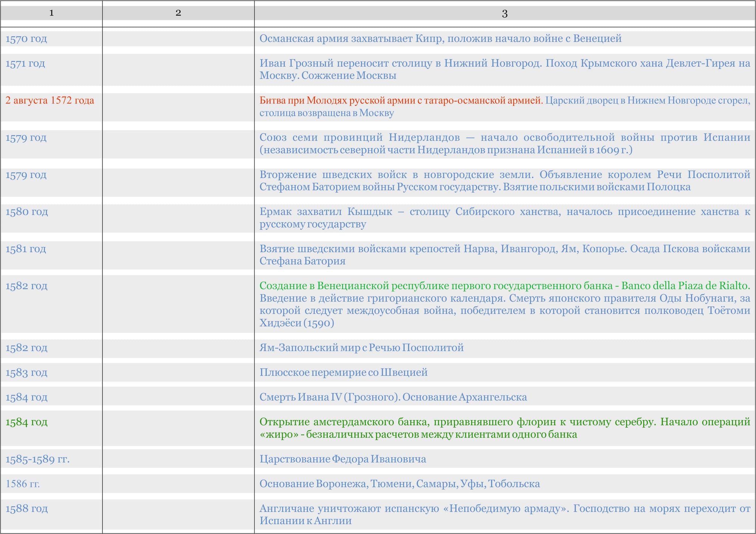Click text 'Смерть Ивана IV (Грозного)'

tap(330, 397)
